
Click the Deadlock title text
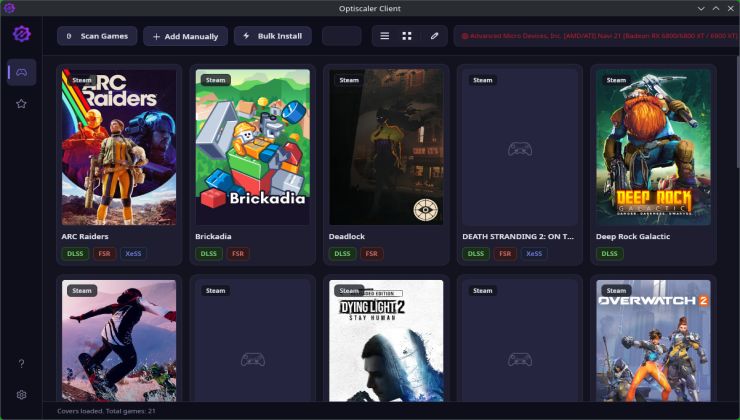point(347,236)
